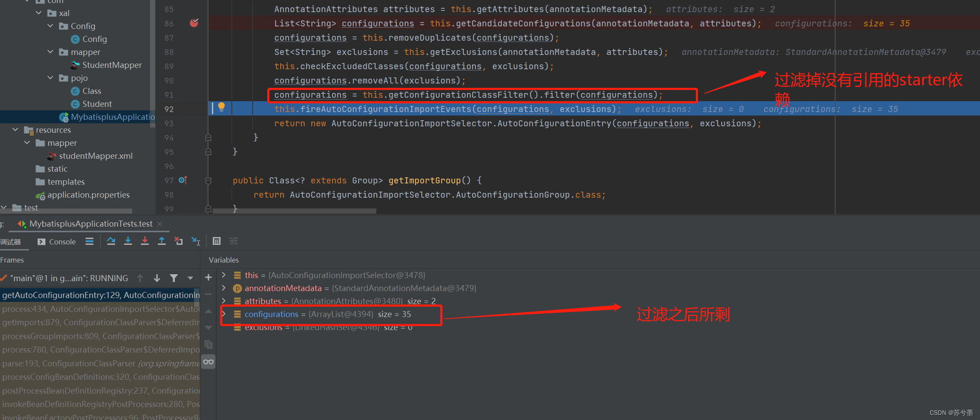The image size is (980, 420).
Task: Select the MybatisplusApplicationTests.test tab
Action: coord(90,224)
